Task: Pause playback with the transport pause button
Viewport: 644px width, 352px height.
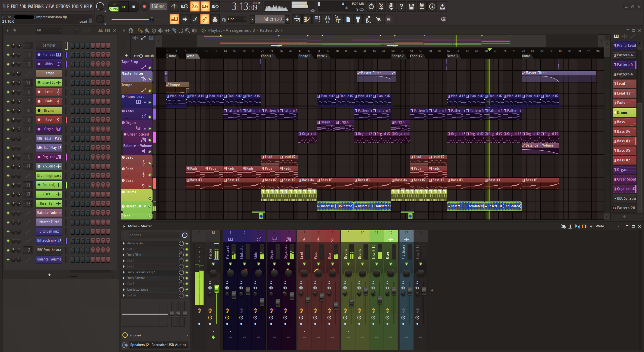Action: [124, 7]
